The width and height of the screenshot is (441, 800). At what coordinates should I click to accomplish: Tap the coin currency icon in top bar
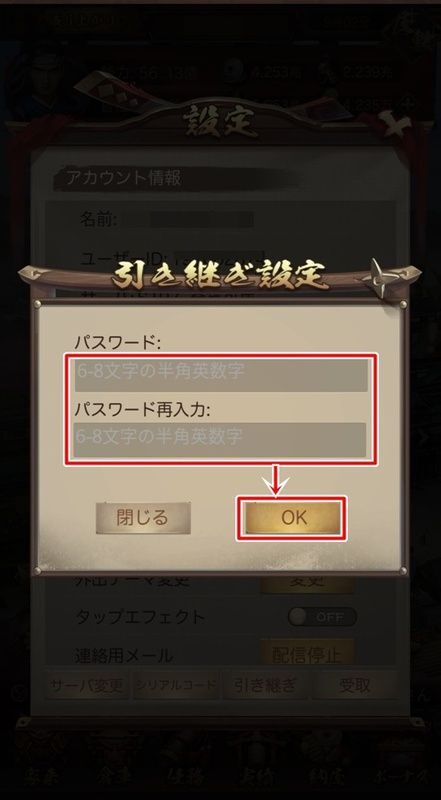click(x=233, y=71)
